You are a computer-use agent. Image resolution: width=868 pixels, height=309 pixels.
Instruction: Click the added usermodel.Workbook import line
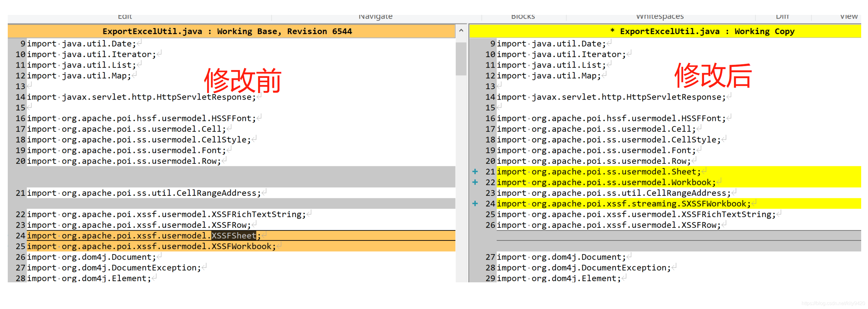point(679,182)
